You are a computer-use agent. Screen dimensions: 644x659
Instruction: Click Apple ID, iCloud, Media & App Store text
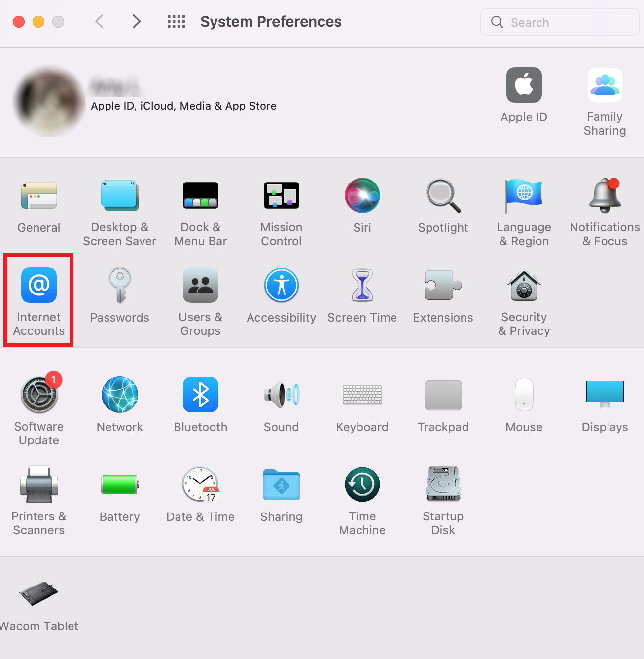pos(183,106)
